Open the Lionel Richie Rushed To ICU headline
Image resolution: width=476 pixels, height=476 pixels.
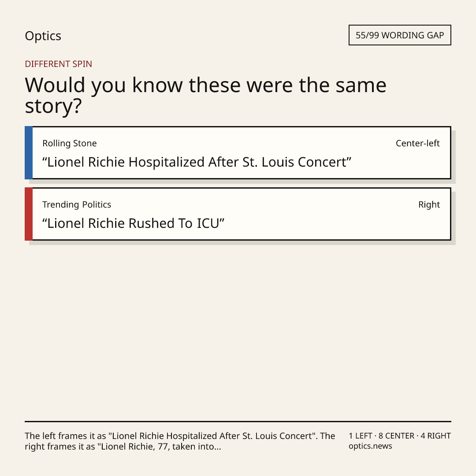pyautogui.click(x=133, y=223)
